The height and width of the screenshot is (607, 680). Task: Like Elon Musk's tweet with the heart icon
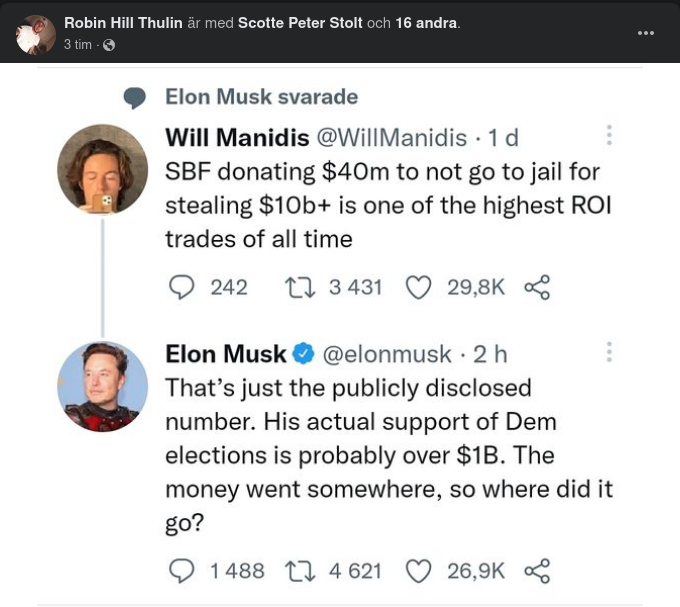point(418,571)
